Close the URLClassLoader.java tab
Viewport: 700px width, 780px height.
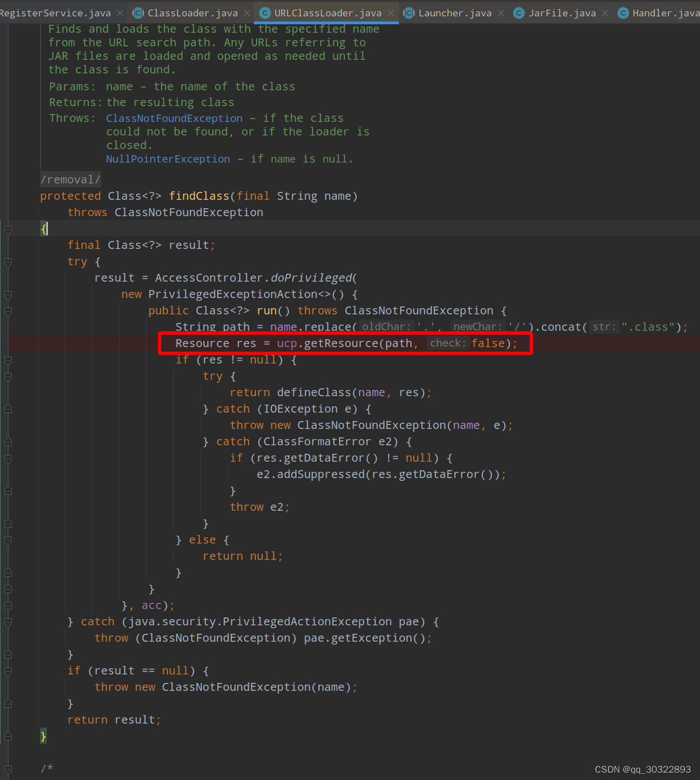coord(391,12)
